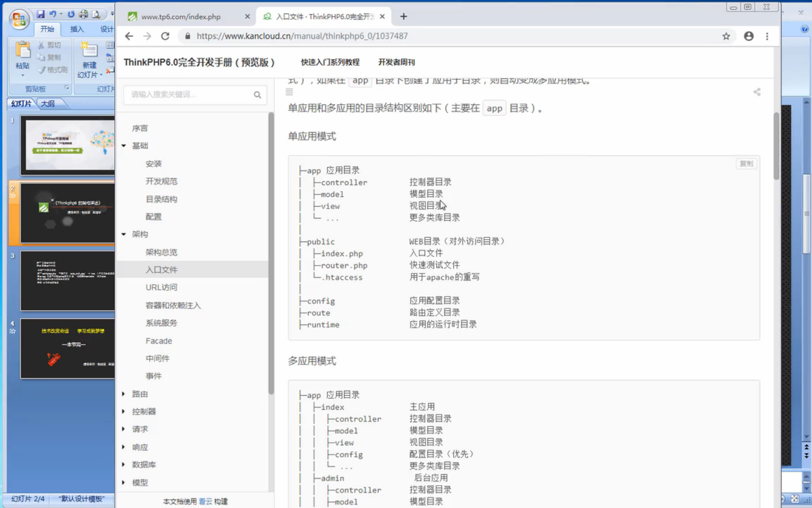The image size is (812, 508).
Task: Click the Redo icon in PowerPoint
Action: [x=71, y=14]
